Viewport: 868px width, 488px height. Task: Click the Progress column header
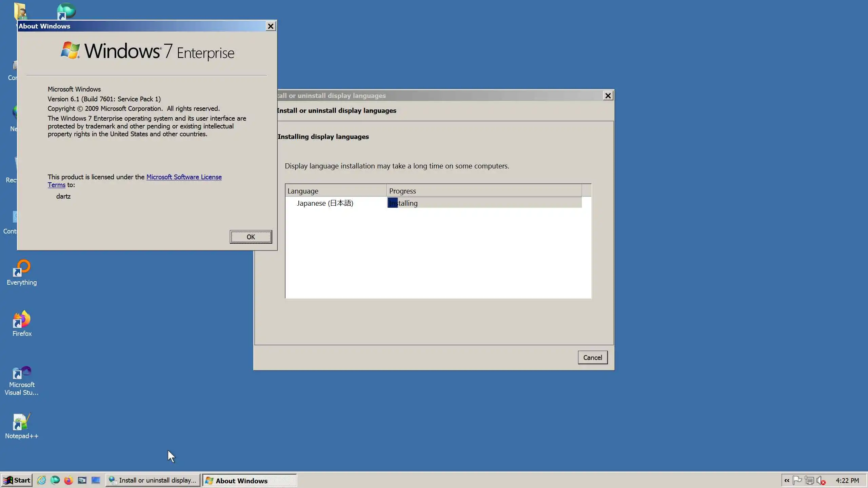pos(484,191)
